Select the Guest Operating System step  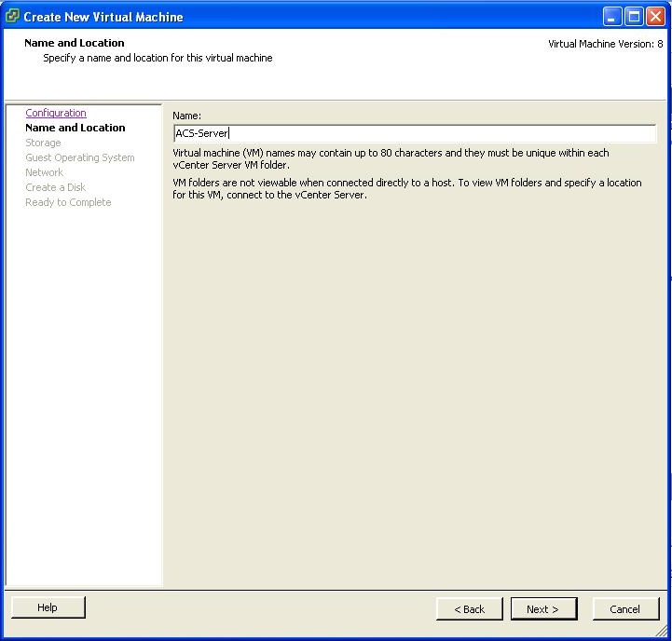tap(79, 157)
